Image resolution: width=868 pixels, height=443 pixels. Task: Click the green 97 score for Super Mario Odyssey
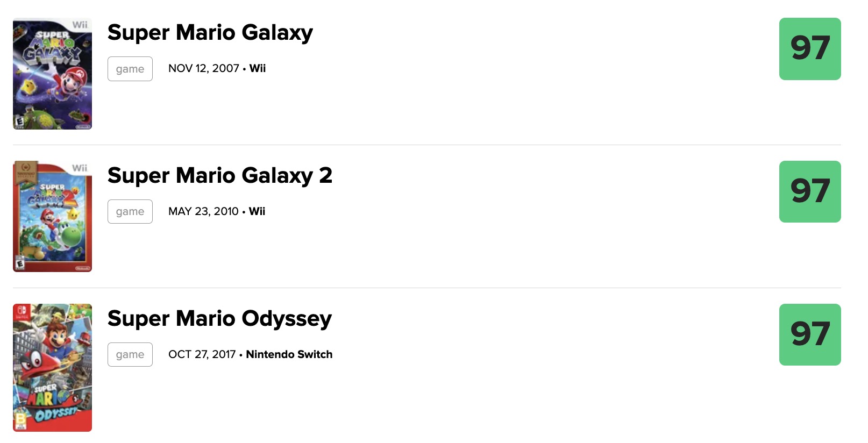click(x=810, y=334)
